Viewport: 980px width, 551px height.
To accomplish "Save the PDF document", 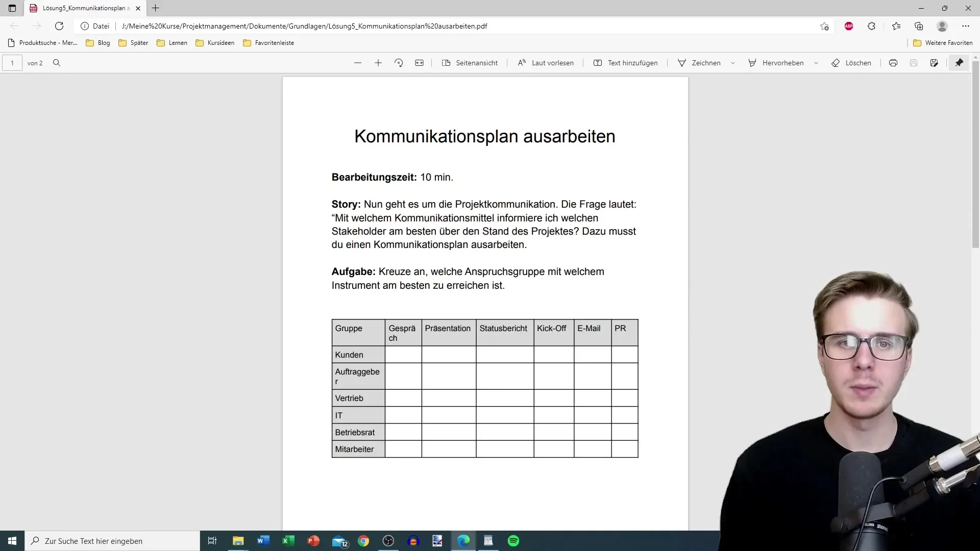I will click(x=914, y=63).
